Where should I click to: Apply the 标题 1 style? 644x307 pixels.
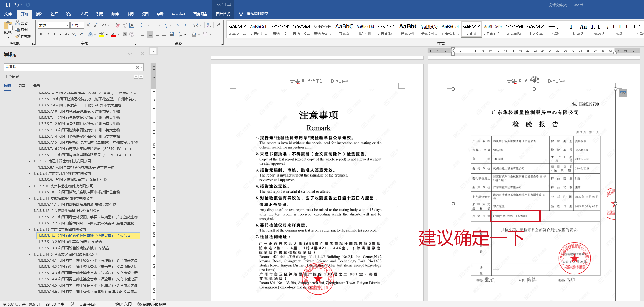coord(556,29)
